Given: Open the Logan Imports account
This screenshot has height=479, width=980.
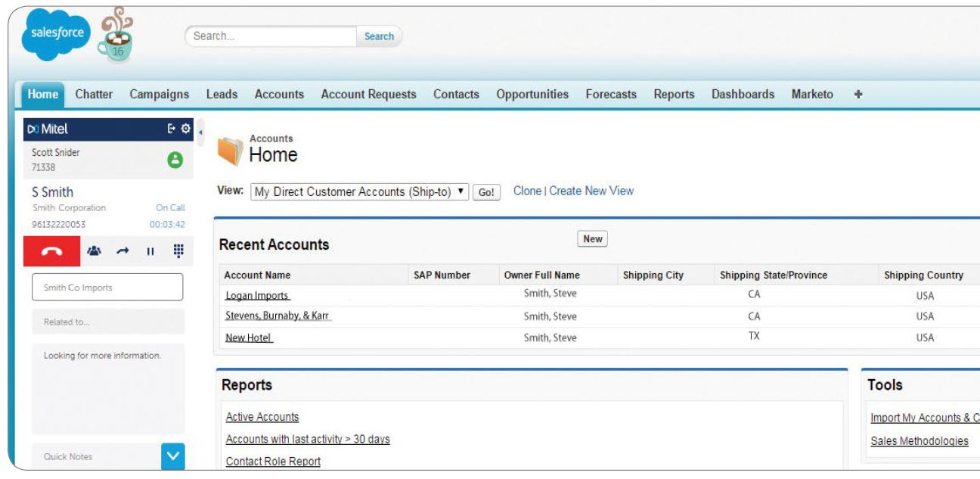Looking at the screenshot, I should 257,295.
